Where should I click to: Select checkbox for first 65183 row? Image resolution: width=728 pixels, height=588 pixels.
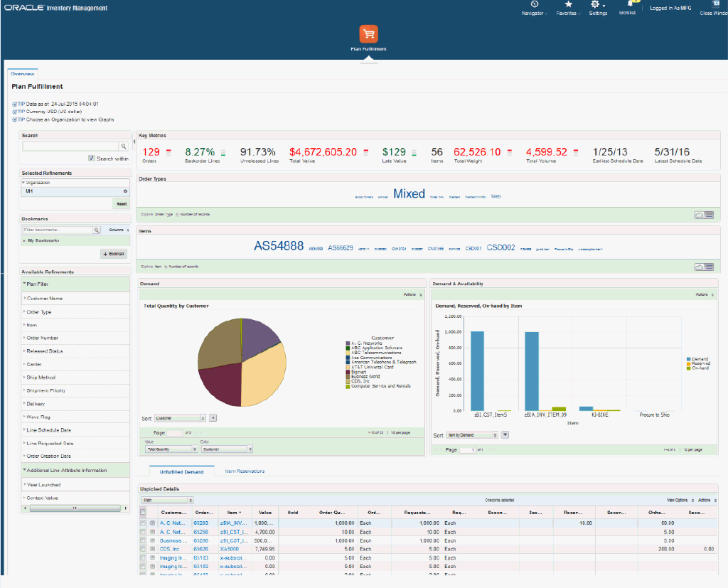(x=142, y=558)
